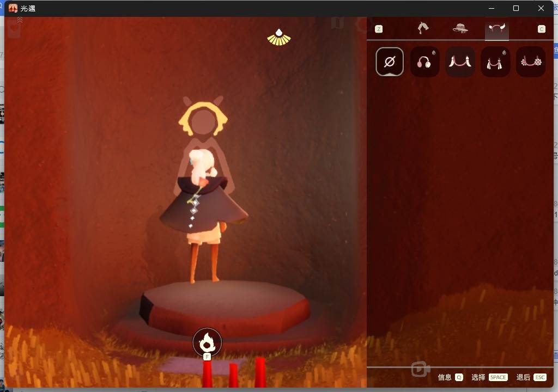Equip the horns with hanging tassels headpiece
This screenshot has width=558, height=392.
[495, 62]
